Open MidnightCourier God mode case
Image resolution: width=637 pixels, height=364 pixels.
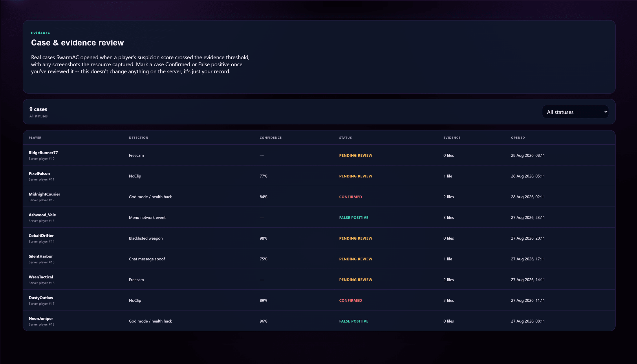coord(319,197)
